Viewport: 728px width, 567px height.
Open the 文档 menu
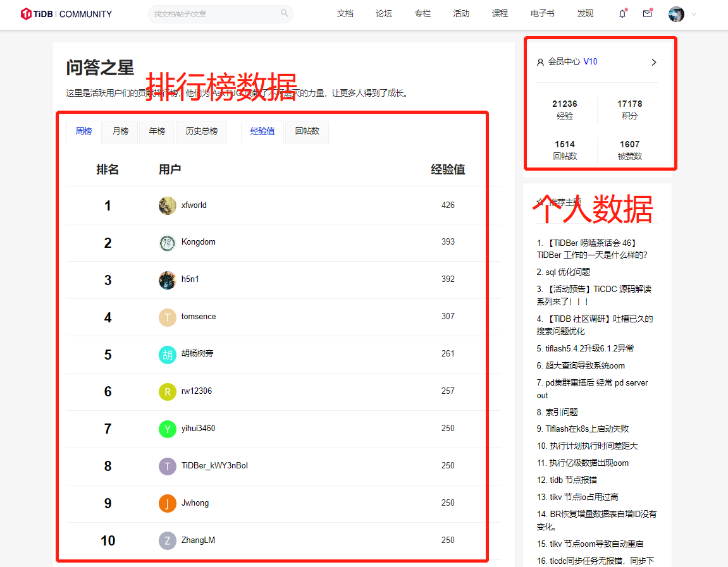pos(345,13)
